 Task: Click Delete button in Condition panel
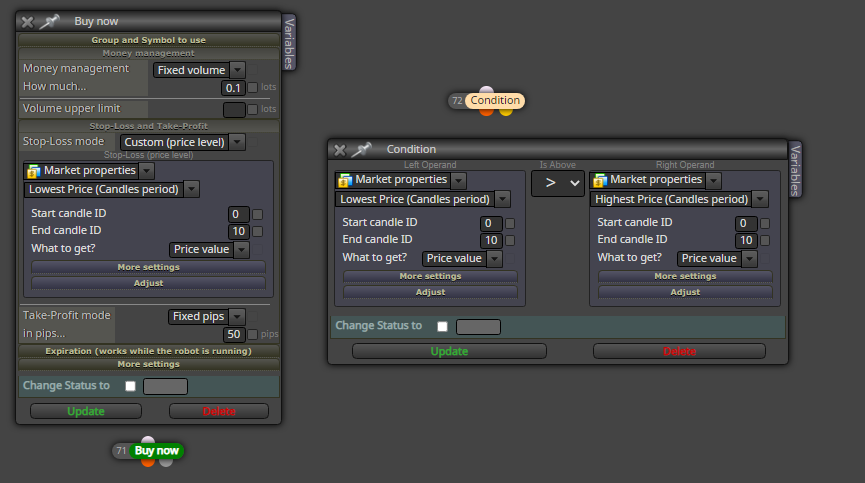[679, 351]
